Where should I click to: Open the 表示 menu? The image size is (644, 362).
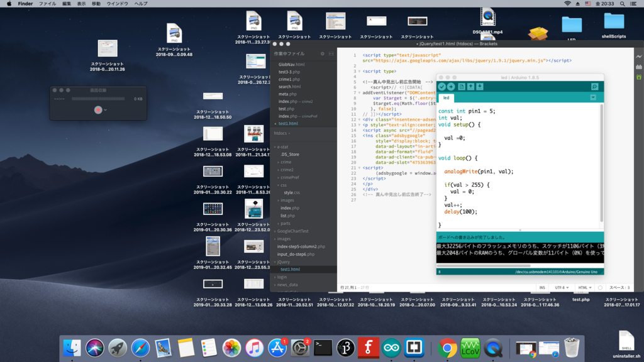(x=81, y=4)
